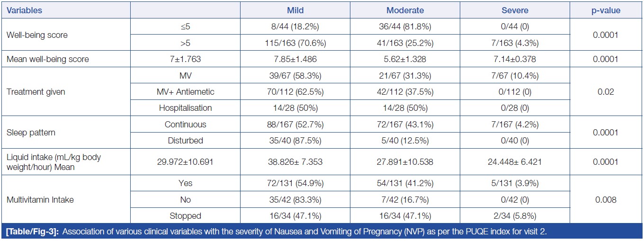Click the Stopped multivitamin subcategory cell
This screenshot has height=241, width=644.
(x=185, y=216)
